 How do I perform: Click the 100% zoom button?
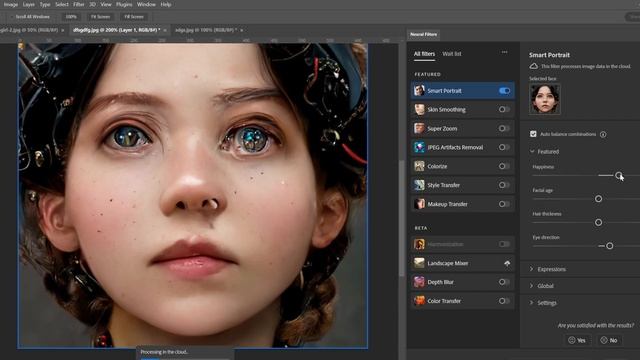pos(71,17)
